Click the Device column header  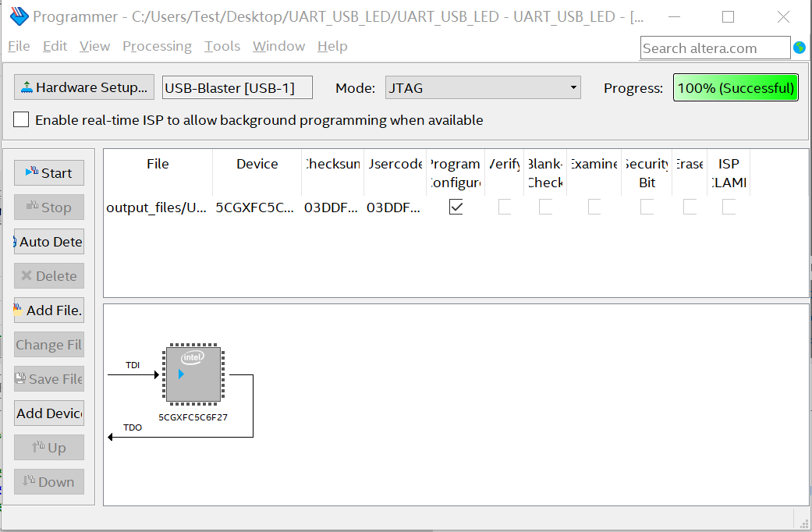tap(257, 172)
